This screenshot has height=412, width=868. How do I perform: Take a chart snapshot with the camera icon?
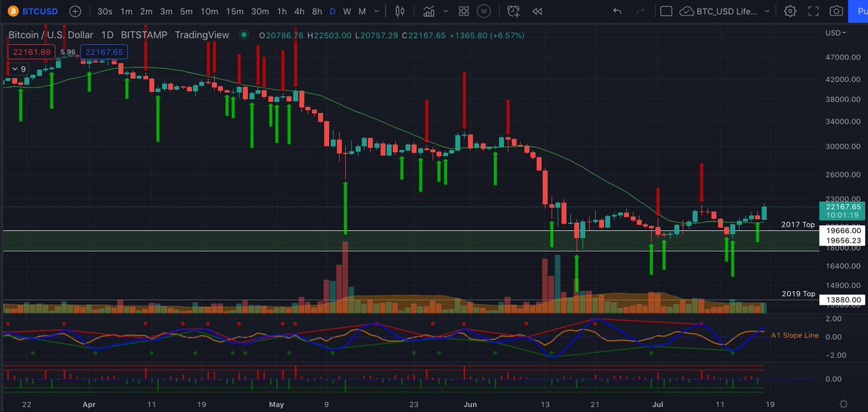[836, 12]
